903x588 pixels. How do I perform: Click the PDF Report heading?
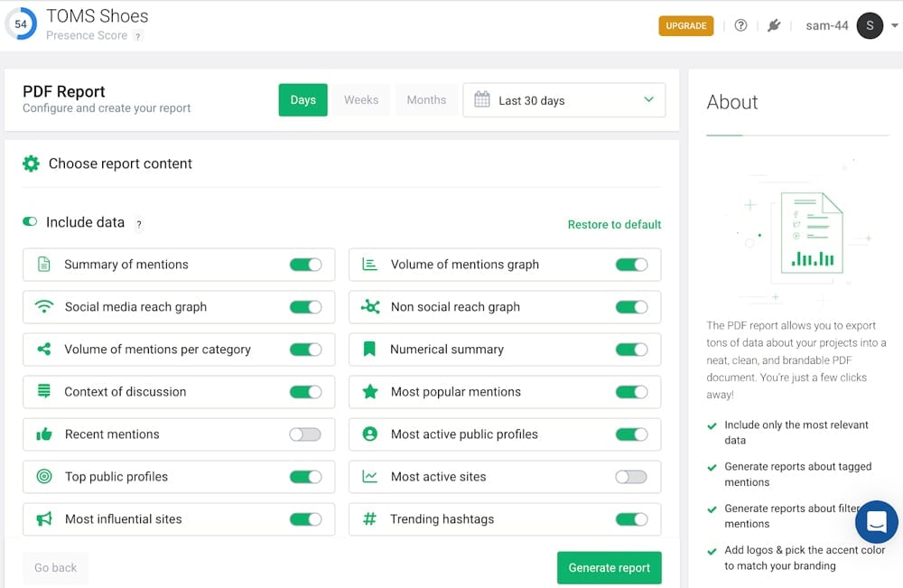[64, 91]
